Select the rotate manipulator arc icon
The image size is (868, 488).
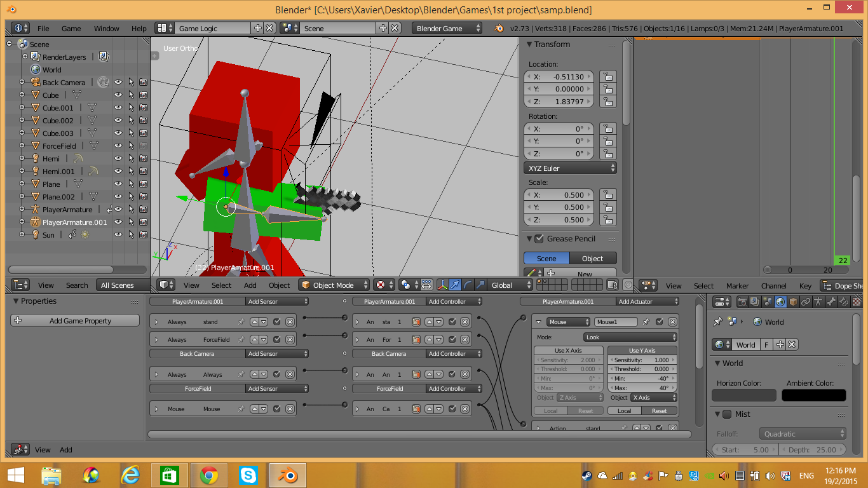468,285
